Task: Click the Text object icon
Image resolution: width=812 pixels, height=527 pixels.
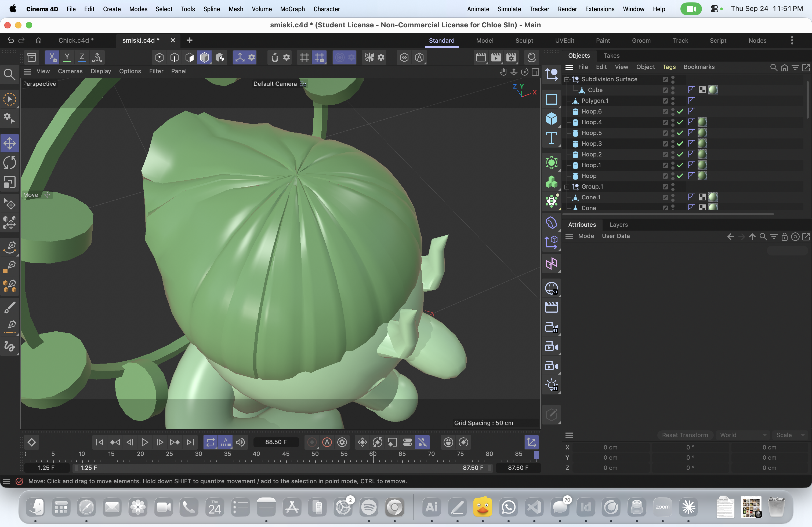Action: (551, 138)
